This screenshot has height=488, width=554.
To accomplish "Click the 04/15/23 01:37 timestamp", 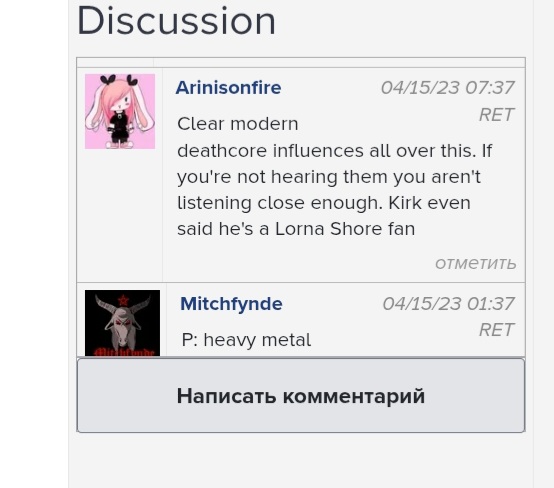I will click(x=448, y=304).
